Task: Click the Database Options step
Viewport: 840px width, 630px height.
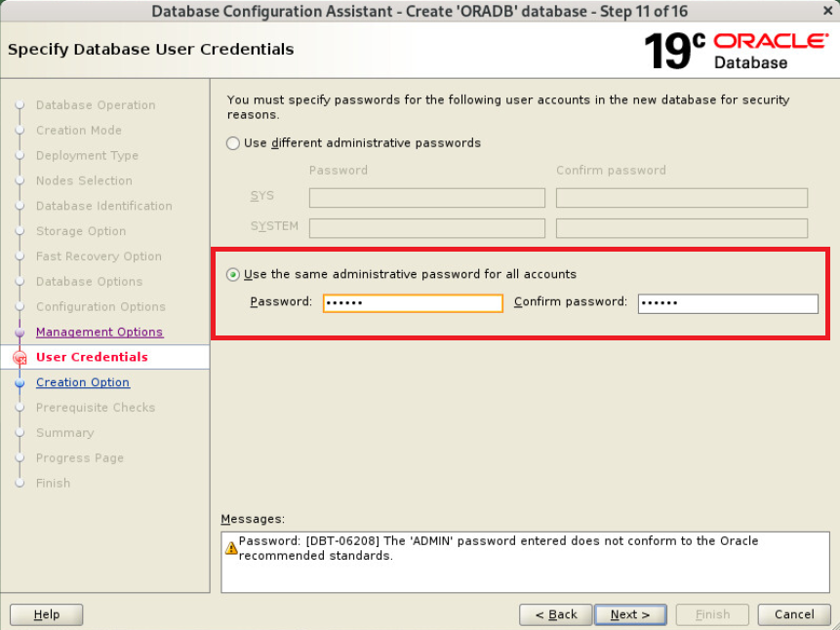Action: (x=89, y=281)
